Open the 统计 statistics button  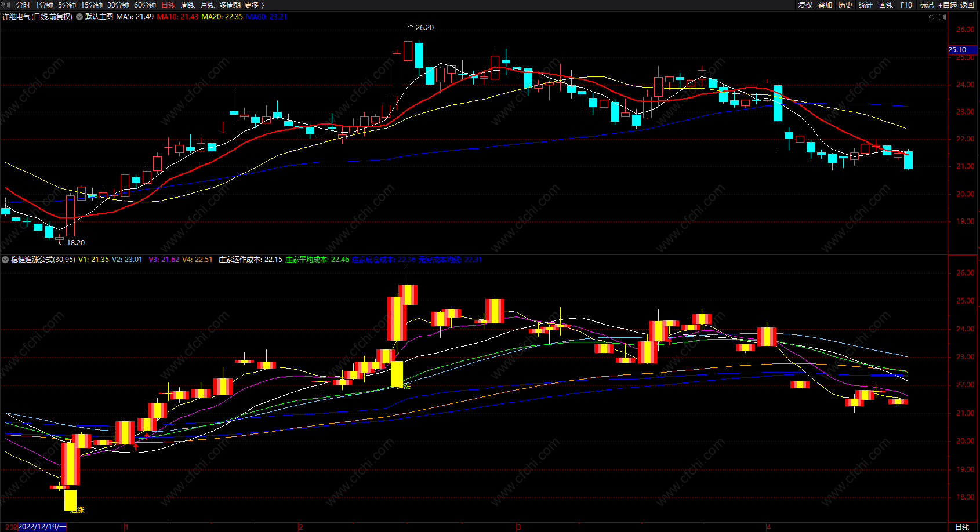point(866,5)
